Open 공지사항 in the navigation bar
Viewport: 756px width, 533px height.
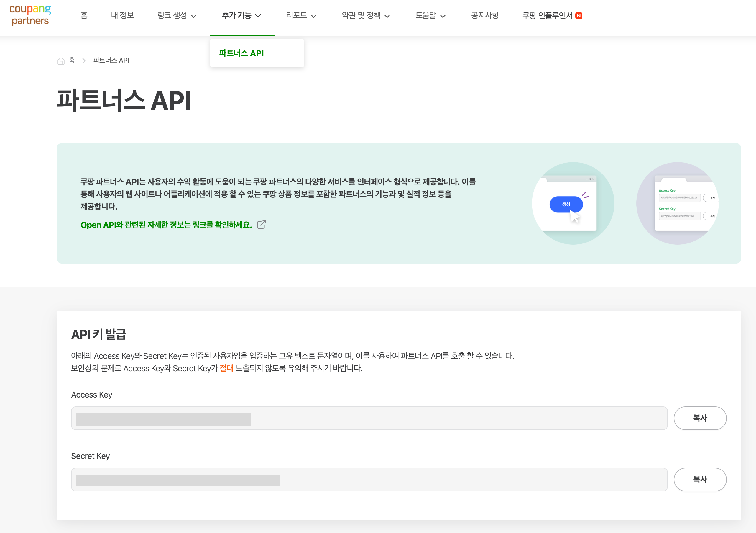485,15
